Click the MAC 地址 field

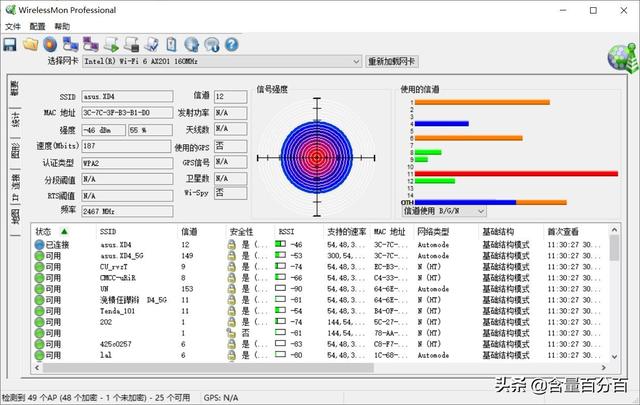point(127,113)
